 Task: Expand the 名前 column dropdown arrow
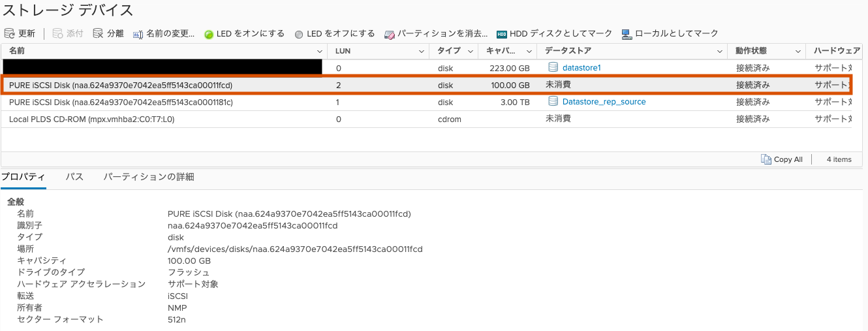tap(320, 51)
